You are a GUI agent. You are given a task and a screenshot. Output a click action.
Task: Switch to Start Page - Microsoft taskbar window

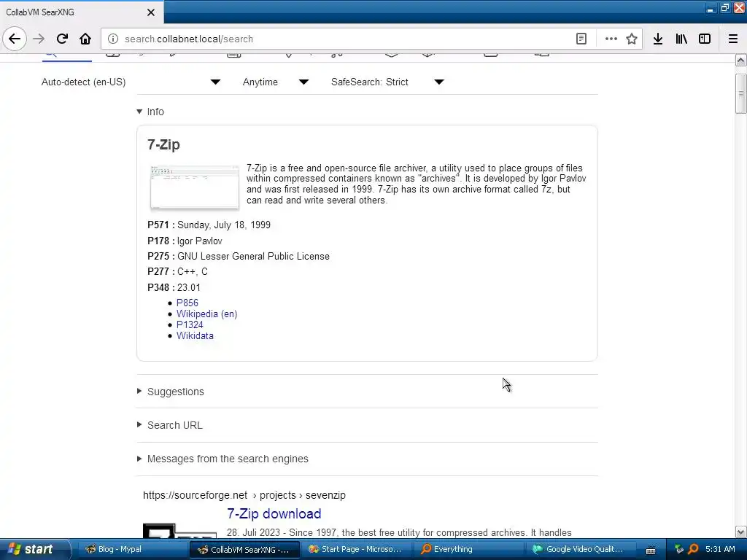(x=356, y=549)
